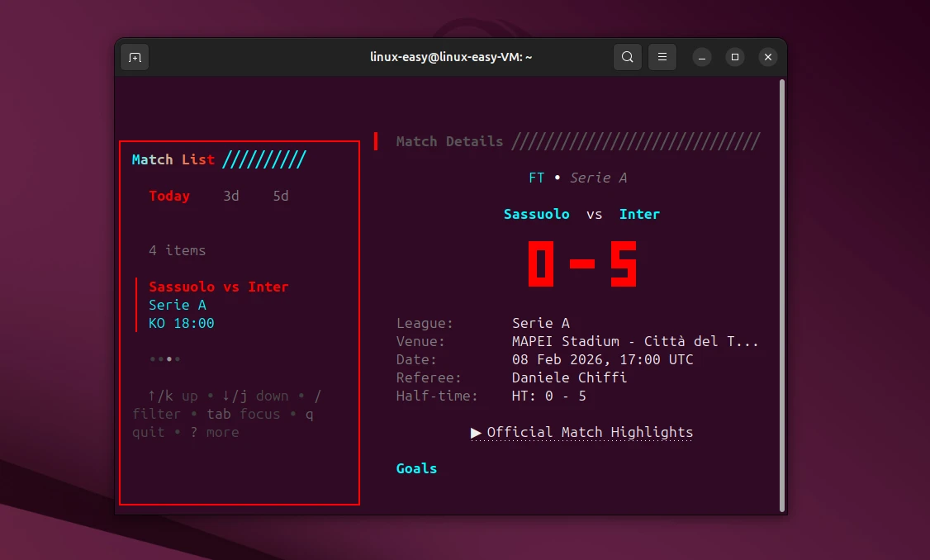
Task: Switch to the Today filter tab
Action: click(169, 196)
